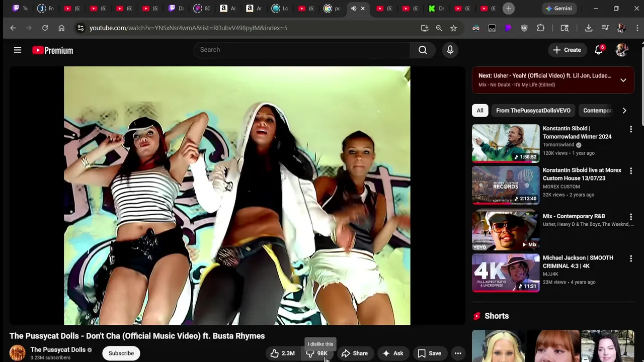Select From ThePussycatDollsVEVO chip
The height and width of the screenshot is (362, 644).
533,111
